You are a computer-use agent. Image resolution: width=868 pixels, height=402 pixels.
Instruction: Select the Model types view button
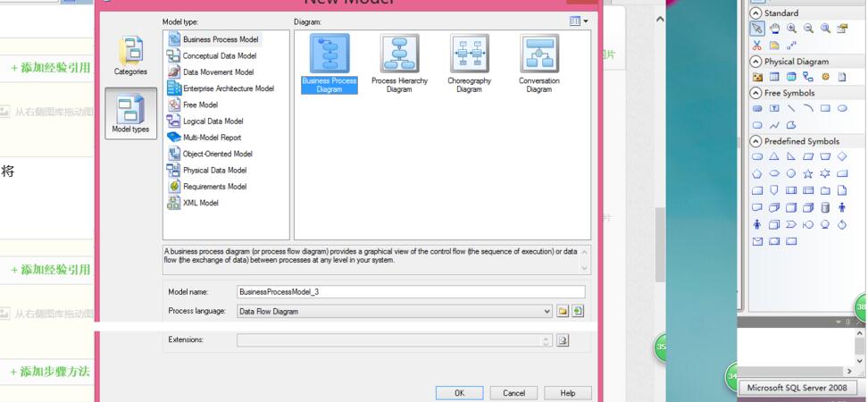point(130,113)
